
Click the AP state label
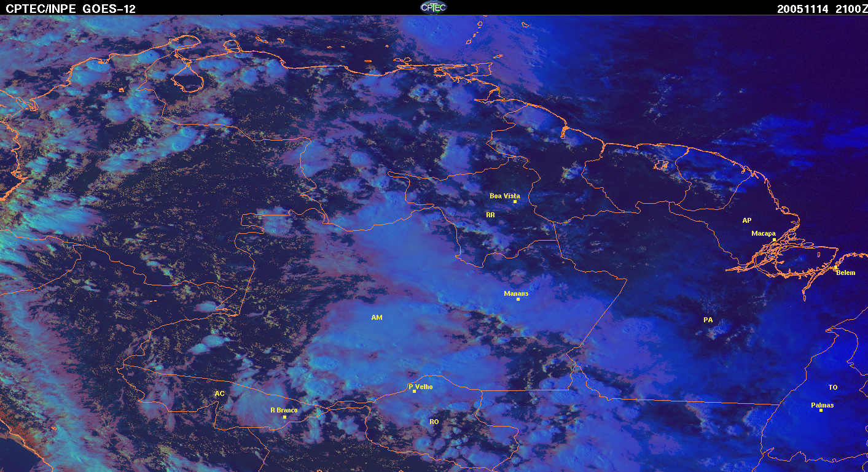coord(746,220)
